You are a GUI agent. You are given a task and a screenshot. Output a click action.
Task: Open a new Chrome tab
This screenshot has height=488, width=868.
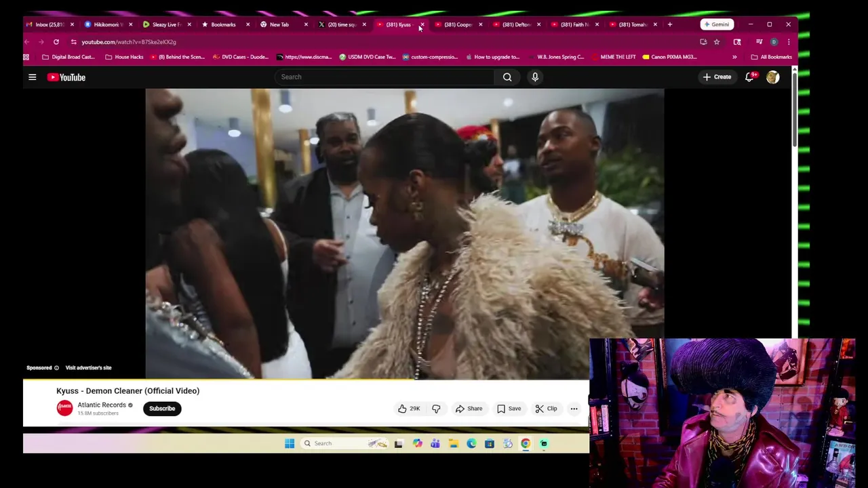pos(670,24)
